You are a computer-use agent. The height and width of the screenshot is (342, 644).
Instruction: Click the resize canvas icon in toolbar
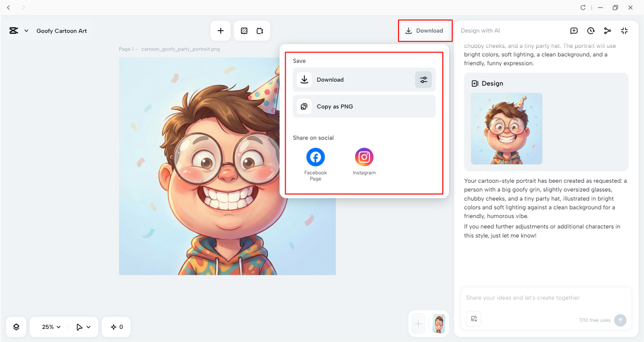click(x=260, y=31)
